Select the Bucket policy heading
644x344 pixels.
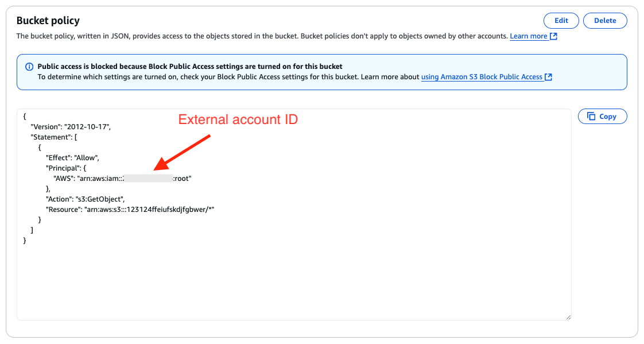(x=48, y=20)
